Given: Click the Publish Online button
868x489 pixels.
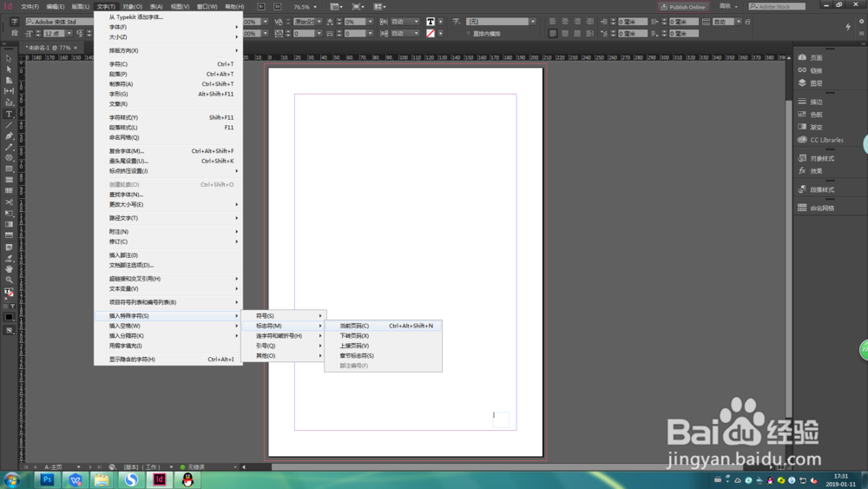Looking at the screenshot, I should click(683, 7).
